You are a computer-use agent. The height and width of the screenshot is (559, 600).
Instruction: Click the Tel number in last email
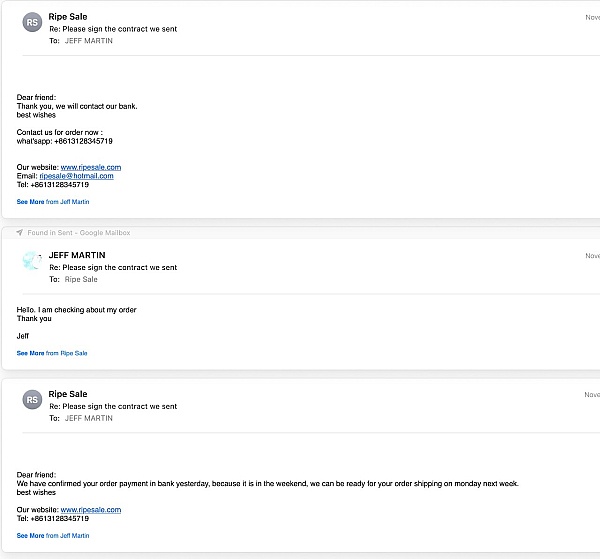point(60,518)
